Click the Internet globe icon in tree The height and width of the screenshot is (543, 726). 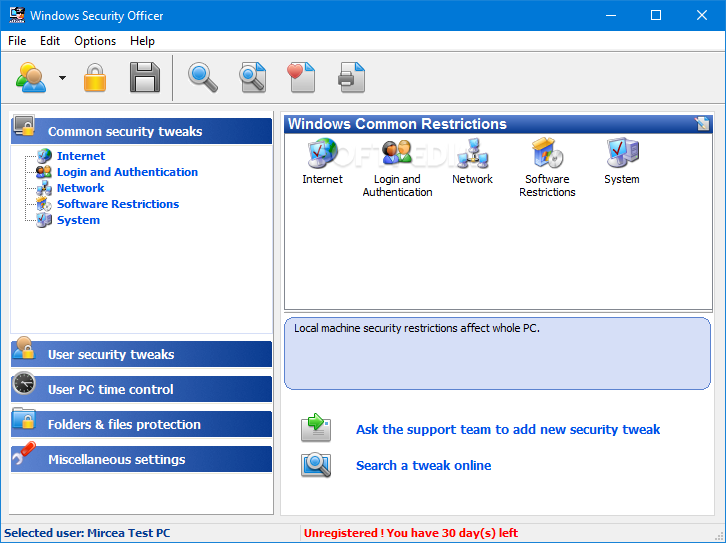[x=44, y=156]
